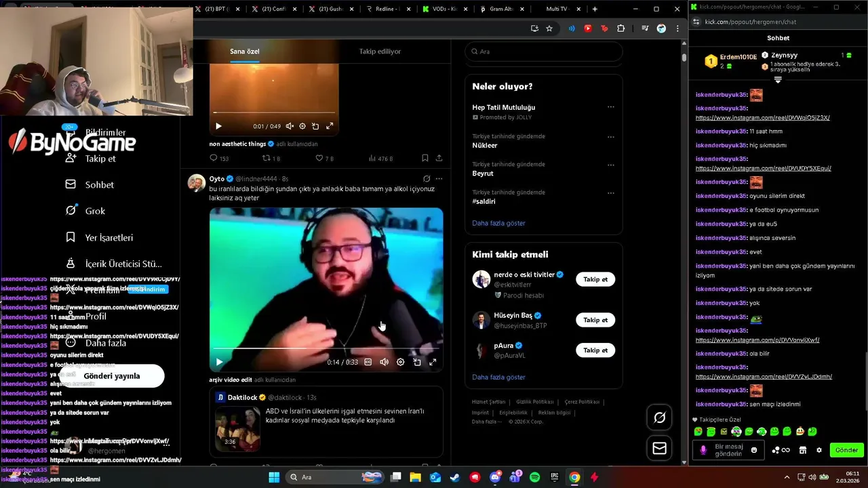Image resolution: width=868 pixels, height=488 pixels.
Task: Bookmark the non aesthetic things post
Action: (425, 158)
